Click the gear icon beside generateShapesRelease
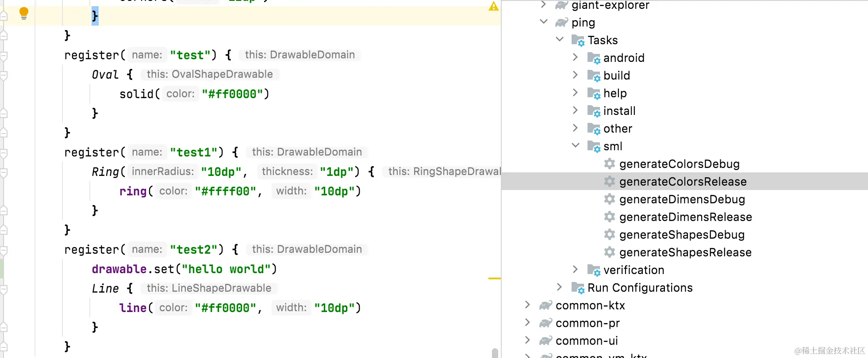This screenshot has height=358, width=868. [x=610, y=252]
